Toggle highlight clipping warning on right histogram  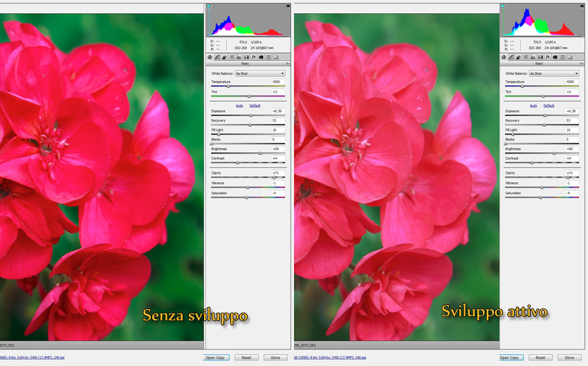point(580,6)
